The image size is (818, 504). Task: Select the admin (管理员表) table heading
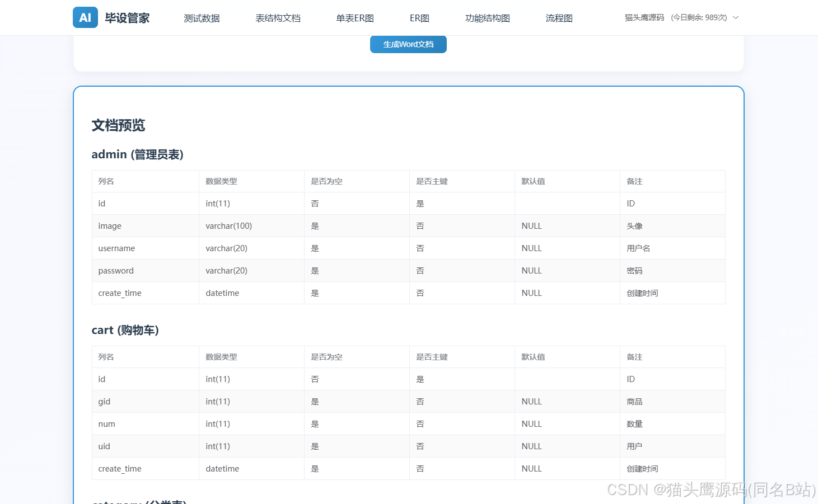tap(137, 154)
